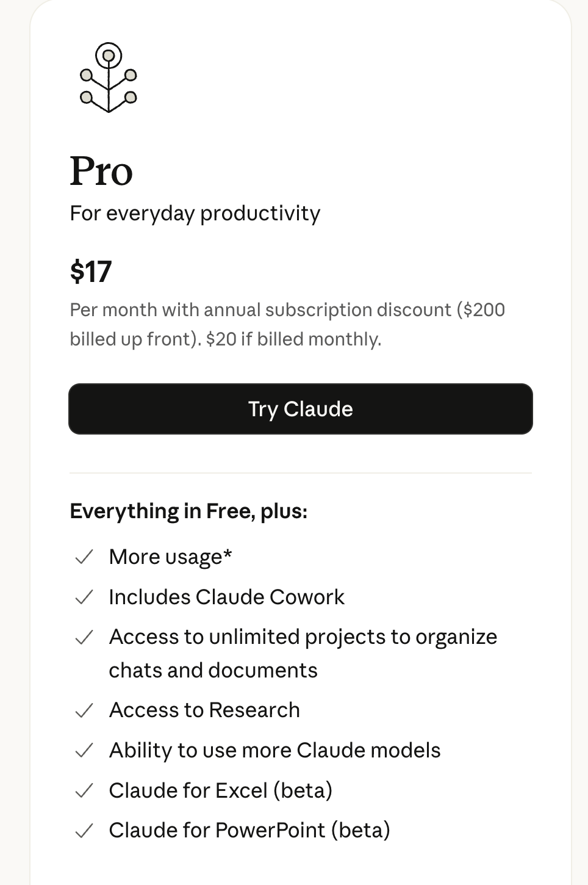Click the More usage* feature text

point(170,557)
